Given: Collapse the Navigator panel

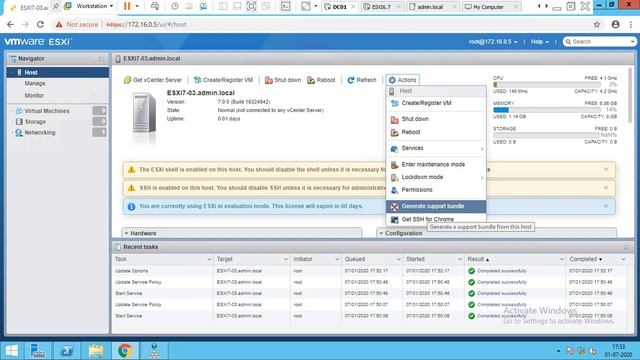Looking at the screenshot, I should [101, 59].
